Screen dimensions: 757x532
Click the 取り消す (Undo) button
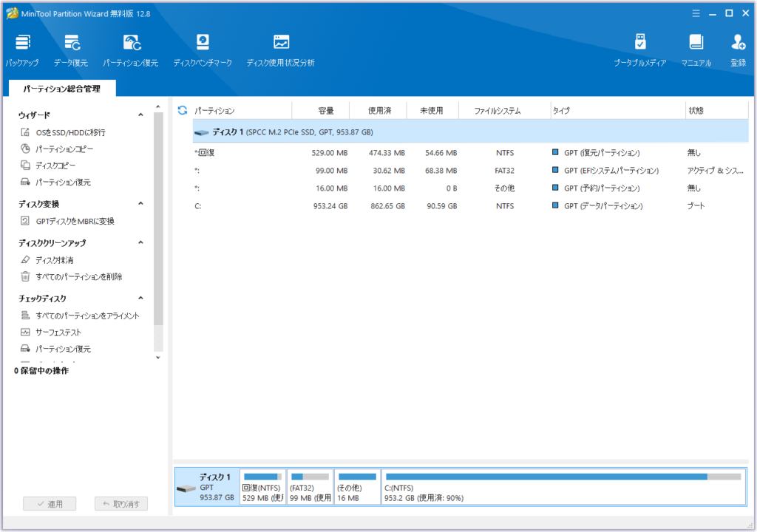[x=121, y=503]
